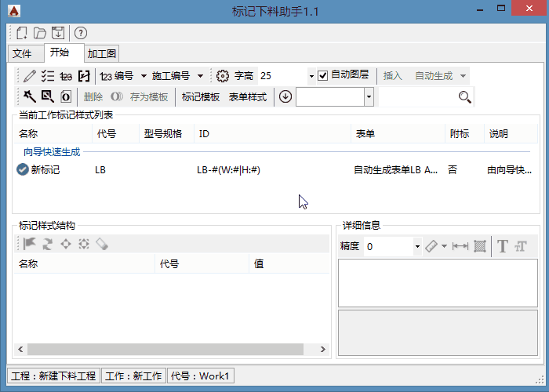
Task: Click the dotted-square target icon
Action: pos(84,244)
